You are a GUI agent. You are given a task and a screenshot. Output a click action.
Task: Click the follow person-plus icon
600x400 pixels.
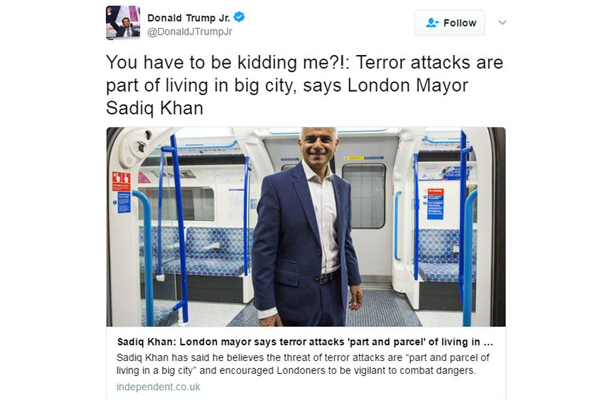[x=432, y=23]
